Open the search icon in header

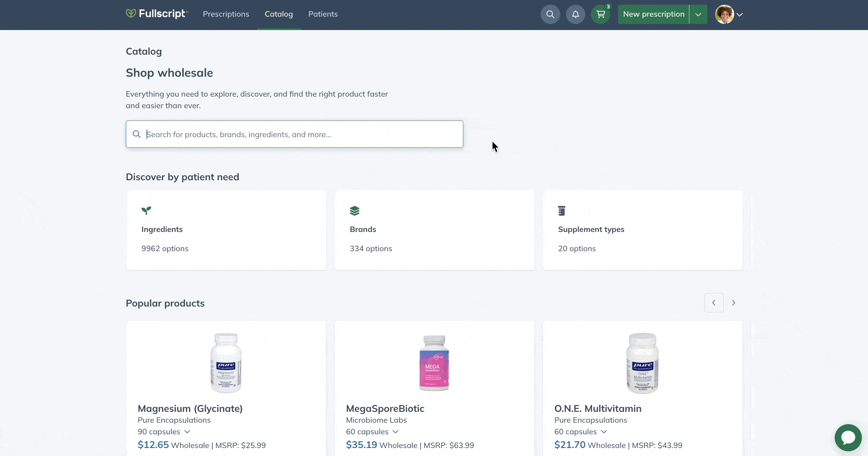click(550, 14)
